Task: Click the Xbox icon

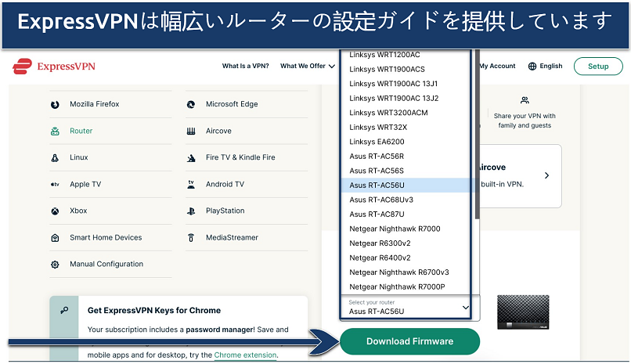Action: click(x=55, y=211)
